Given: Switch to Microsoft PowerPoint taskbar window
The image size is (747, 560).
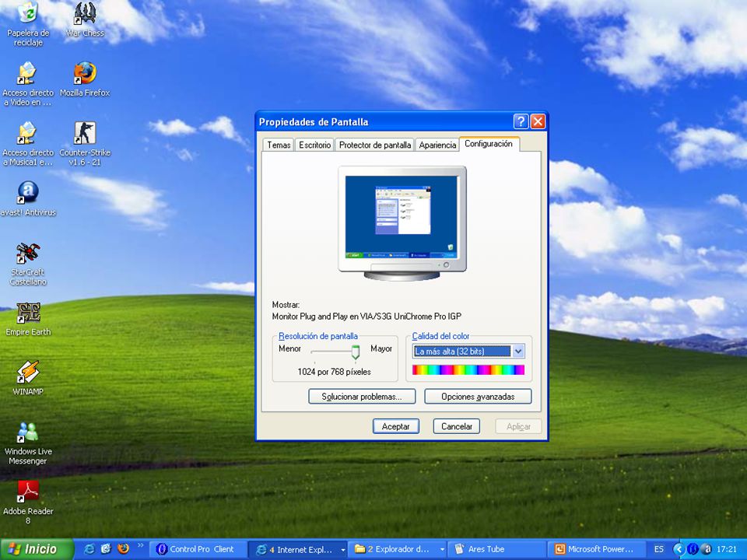Looking at the screenshot, I should (596, 550).
